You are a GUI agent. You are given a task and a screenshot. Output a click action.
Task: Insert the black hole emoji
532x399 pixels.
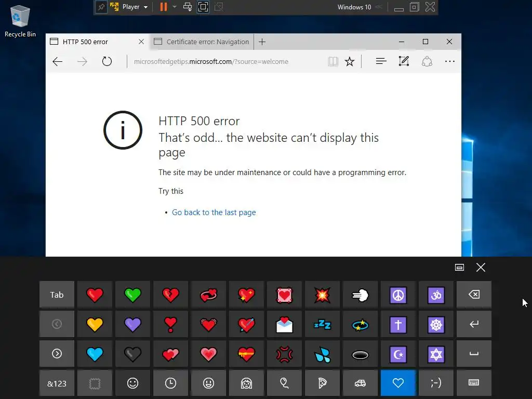361,354
